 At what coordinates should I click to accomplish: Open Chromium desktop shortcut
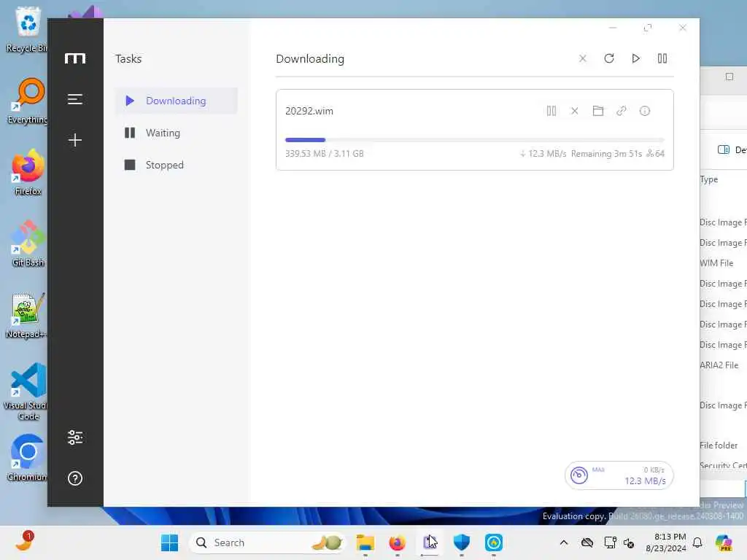(28, 458)
